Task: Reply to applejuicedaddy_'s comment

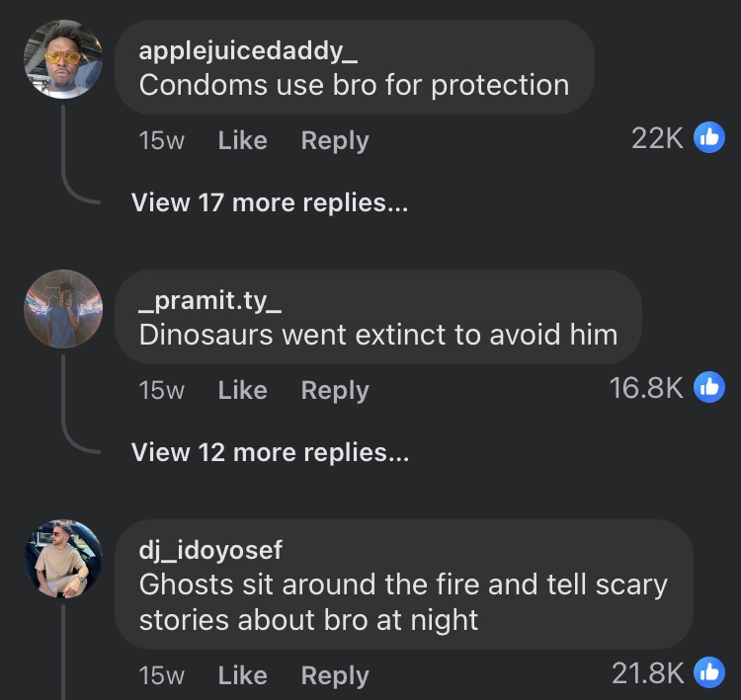Action: click(334, 141)
